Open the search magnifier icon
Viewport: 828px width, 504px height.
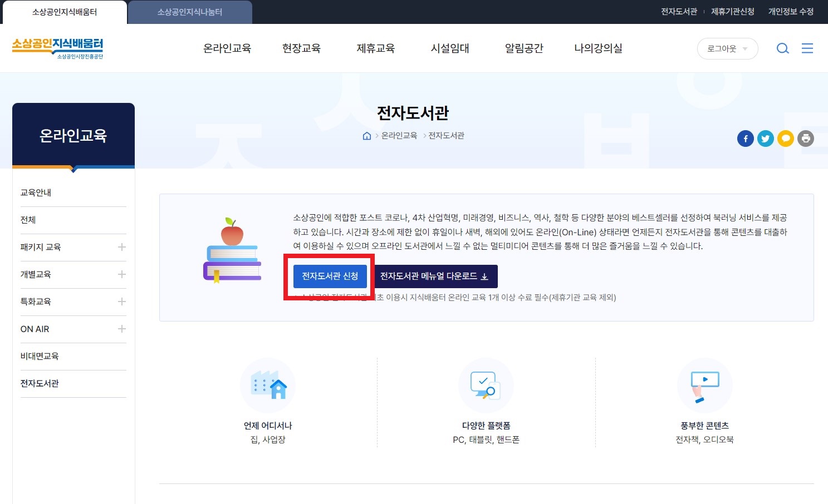[x=782, y=48]
